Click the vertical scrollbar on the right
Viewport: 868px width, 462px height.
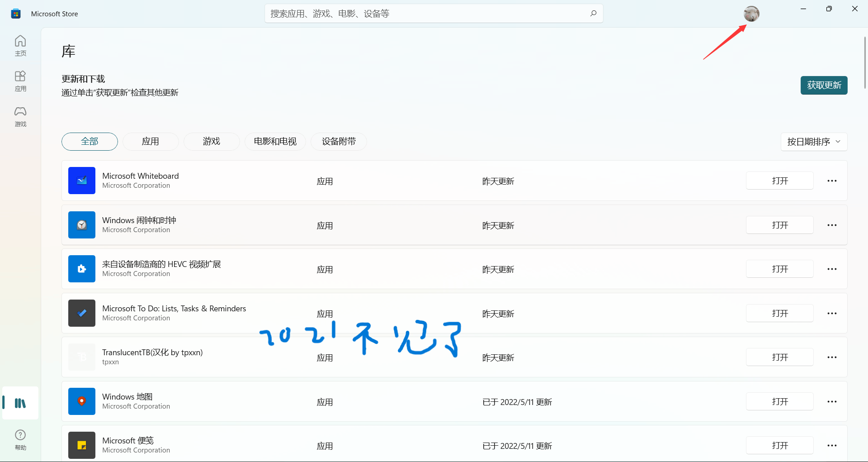click(865, 62)
